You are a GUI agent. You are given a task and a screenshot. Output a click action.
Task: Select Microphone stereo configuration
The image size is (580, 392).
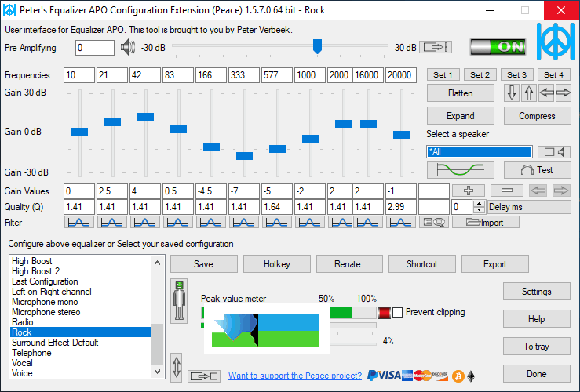coord(80,312)
